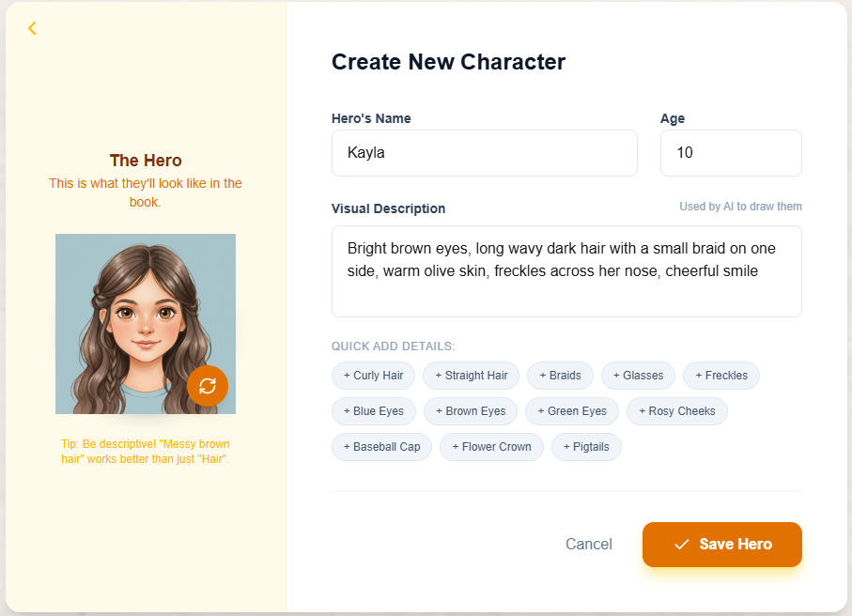Cancel creating the new character
This screenshot has height=616, width=852.
[589, 544]
